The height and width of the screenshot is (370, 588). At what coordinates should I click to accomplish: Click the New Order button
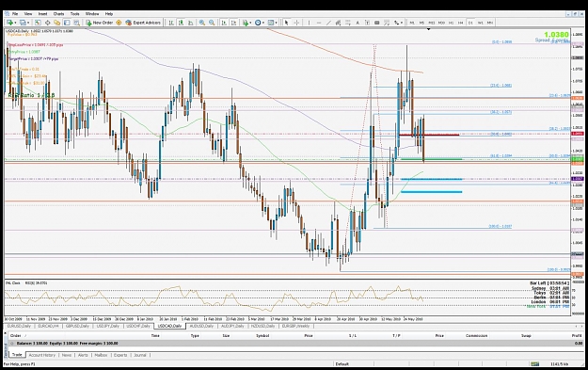click(100, 23)
